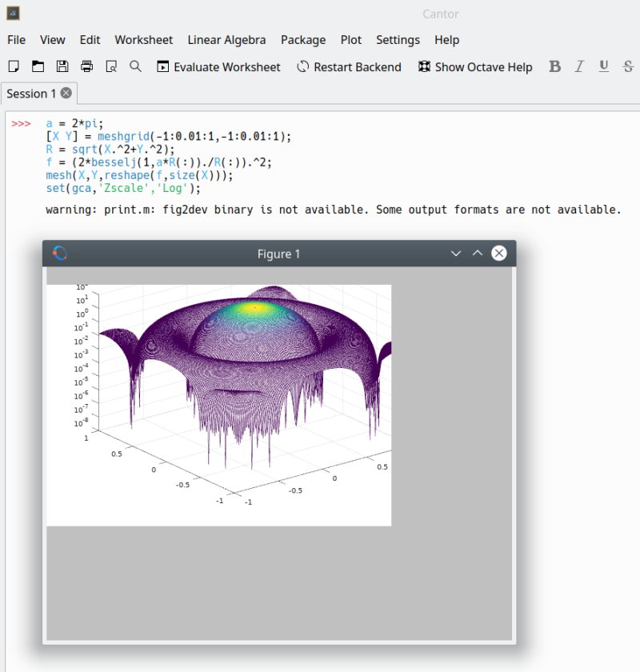The width and height of the screenshot is (640, 672).
Task: Open the Plot menu
Action: point(351,40)
